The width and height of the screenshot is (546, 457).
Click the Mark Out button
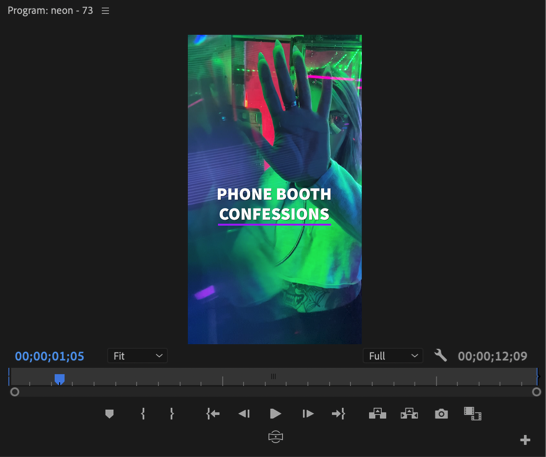pyautogui.click(x=171, y=414)
